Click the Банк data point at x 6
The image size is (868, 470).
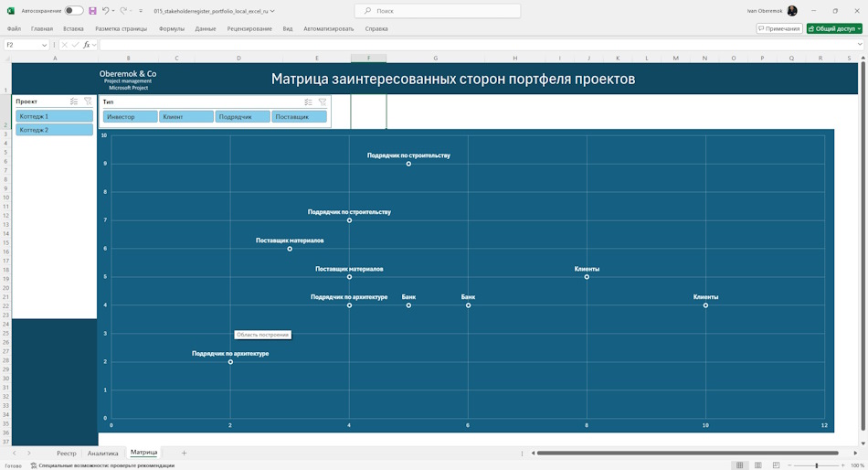pos(469,305)
